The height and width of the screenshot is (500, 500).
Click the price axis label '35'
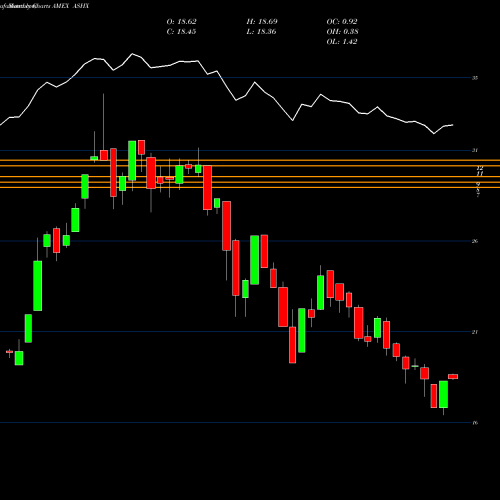(x=475, y=78)
